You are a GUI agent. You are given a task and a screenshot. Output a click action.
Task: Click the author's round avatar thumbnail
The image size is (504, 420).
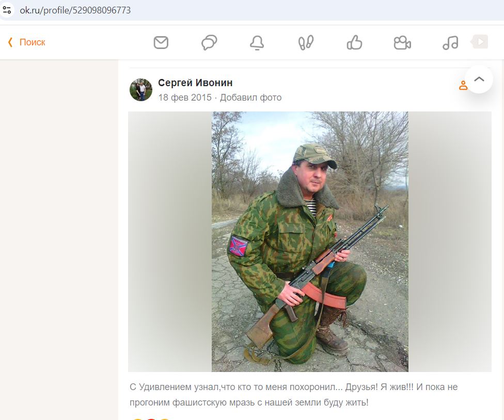(x=141, y=90)
